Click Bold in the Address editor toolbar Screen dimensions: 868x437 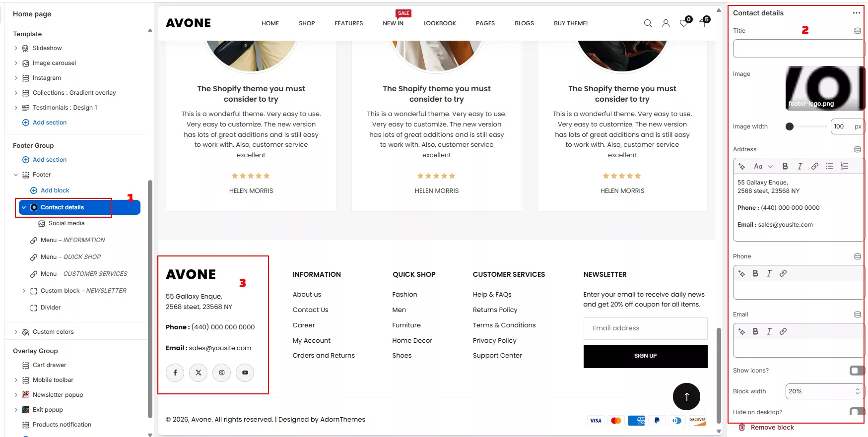click(785, 167)
